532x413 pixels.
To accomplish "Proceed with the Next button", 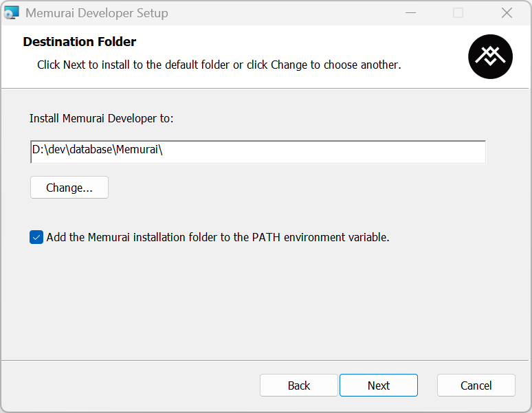I will [x=379, y=386].
